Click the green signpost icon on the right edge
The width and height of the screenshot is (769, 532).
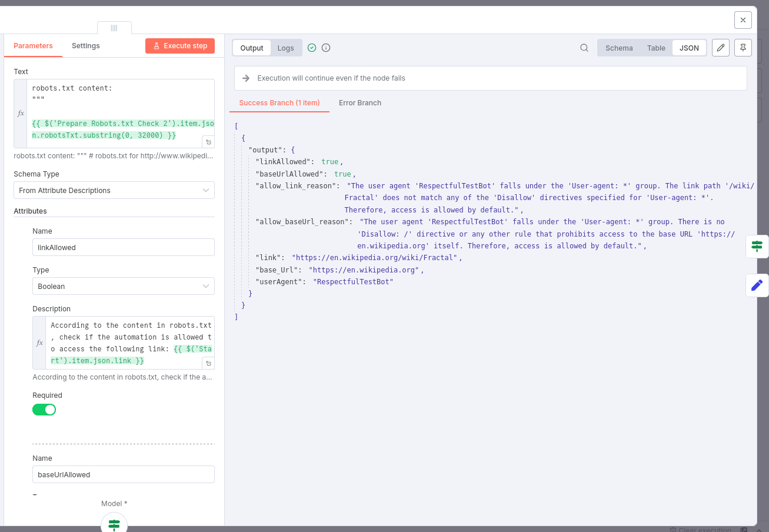757,245
